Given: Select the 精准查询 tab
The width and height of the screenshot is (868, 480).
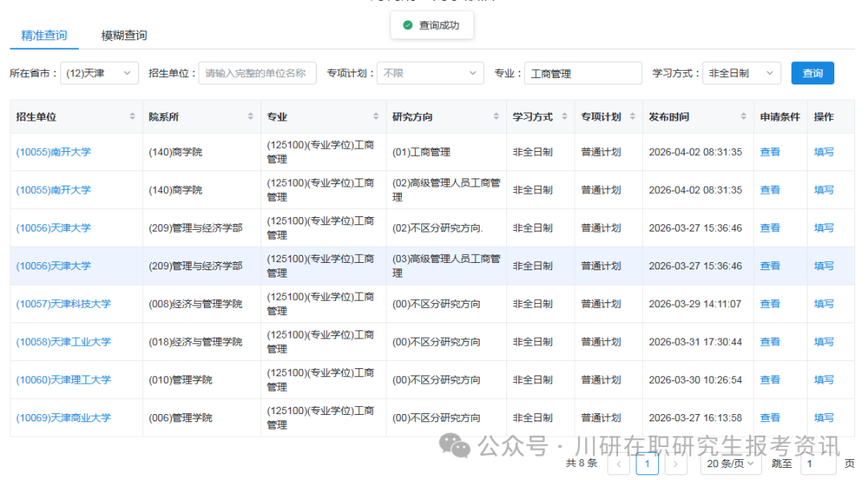Looking at the screenshot, I should pyautogui.click(x=43, y=36).
